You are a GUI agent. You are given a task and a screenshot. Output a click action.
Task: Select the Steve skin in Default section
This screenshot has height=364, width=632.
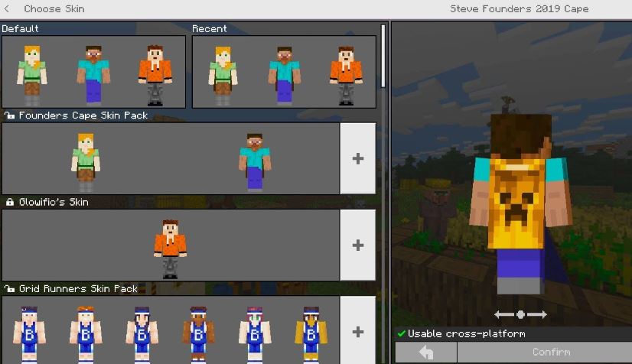(x=93, y=75)
